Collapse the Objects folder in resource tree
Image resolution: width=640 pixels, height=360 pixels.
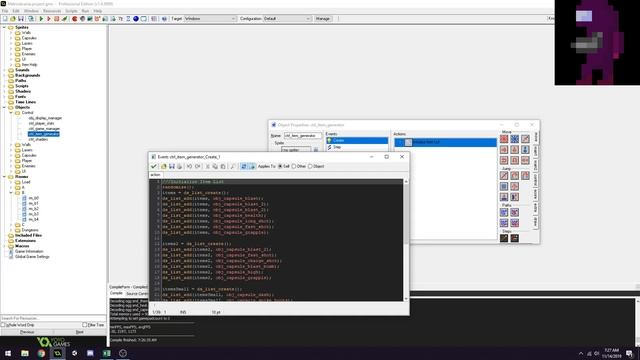pos(4,107)
